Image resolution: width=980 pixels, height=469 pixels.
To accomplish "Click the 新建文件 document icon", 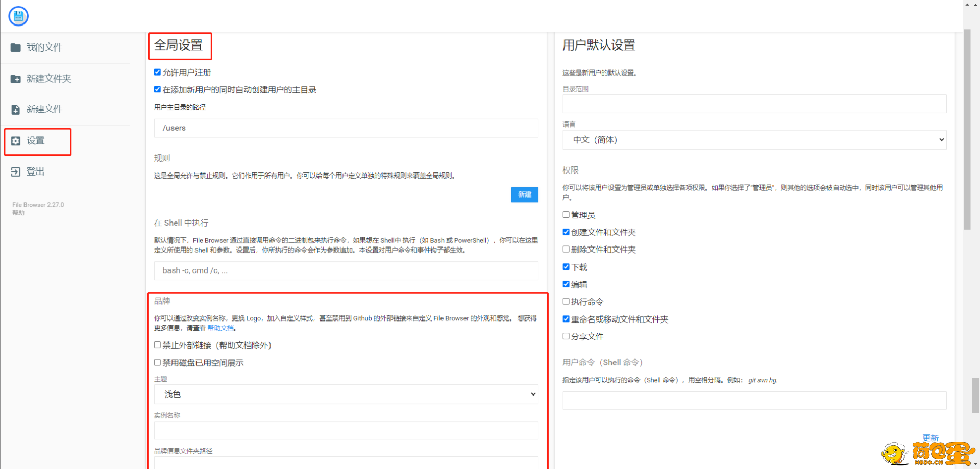I will (x=16, y=109).
